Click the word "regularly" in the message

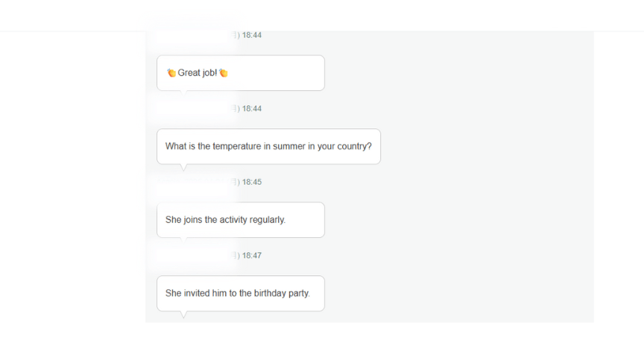[267, 220]
